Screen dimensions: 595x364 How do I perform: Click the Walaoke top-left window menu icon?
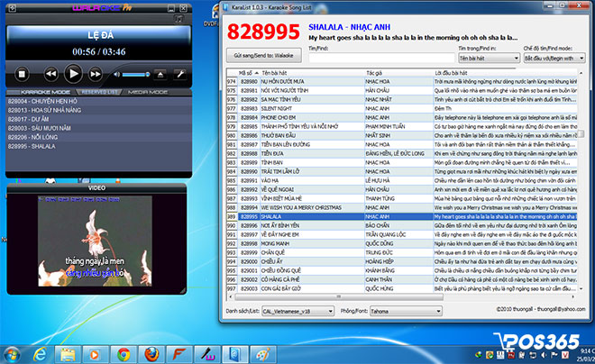[x=12, y=7]
